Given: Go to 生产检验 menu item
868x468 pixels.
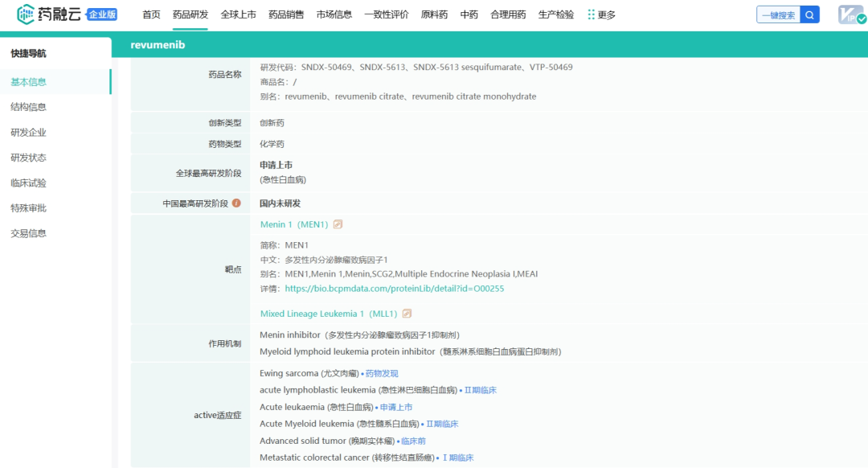Looking at the screenshot, I should coord(556,15).
